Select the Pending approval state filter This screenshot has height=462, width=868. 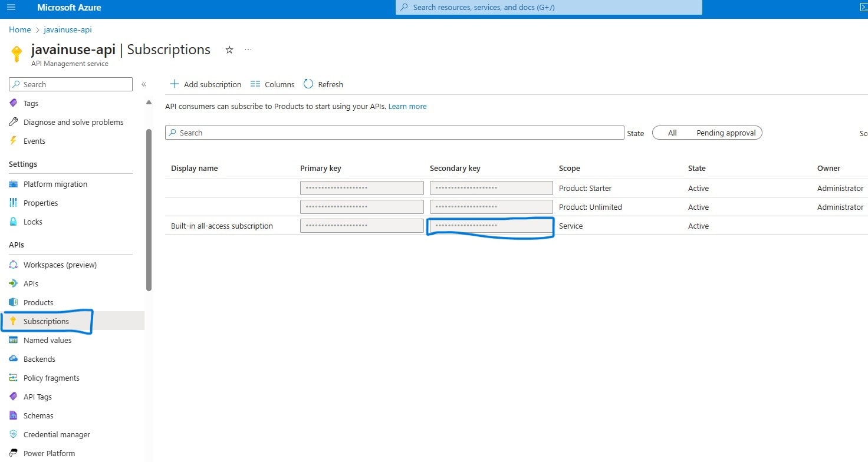tap(725, 133)
